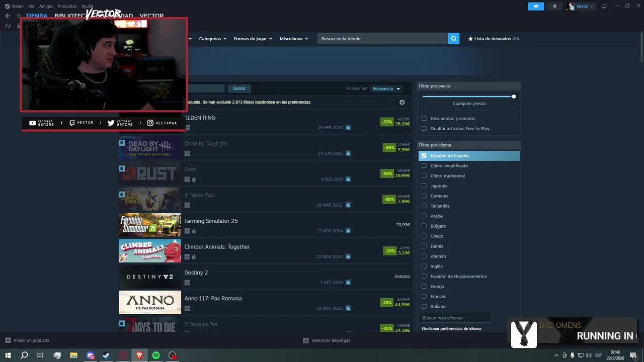Open the Windows Start menu

[8, 355]
